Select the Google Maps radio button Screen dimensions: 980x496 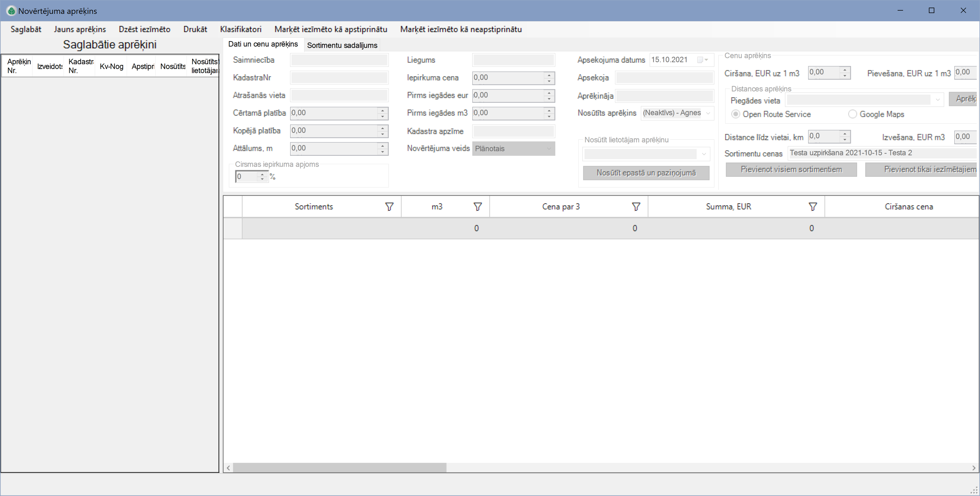(x=852, y=114)
